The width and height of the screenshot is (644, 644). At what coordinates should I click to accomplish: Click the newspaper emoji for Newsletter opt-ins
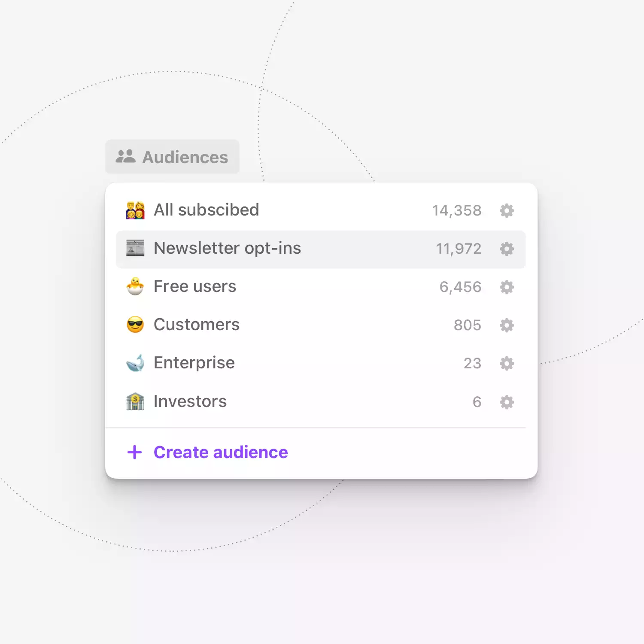[135, 248]
